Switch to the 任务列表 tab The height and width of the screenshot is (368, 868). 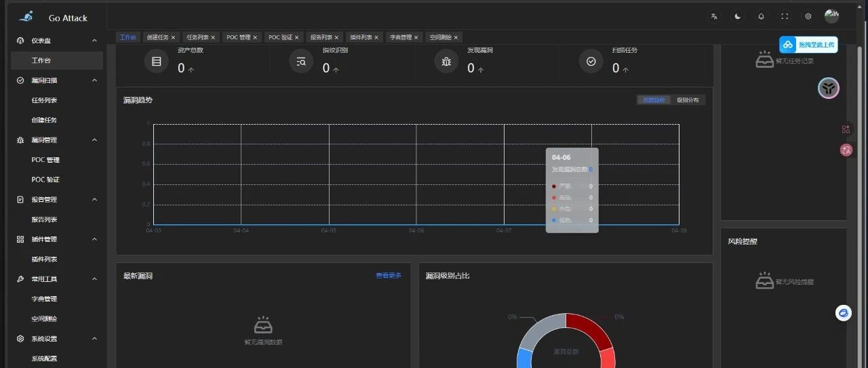pos(197,37)
